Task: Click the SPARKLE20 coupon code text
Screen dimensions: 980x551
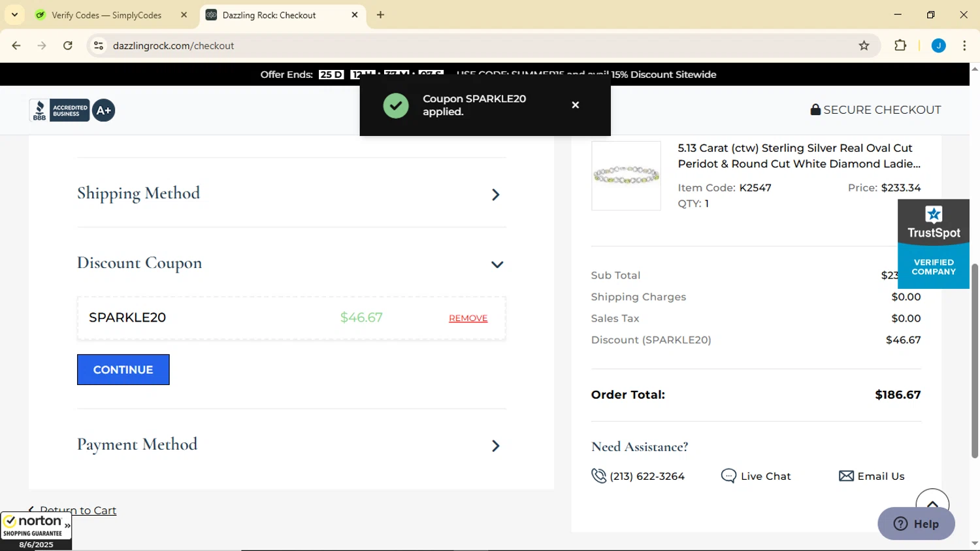Action: 127,318
